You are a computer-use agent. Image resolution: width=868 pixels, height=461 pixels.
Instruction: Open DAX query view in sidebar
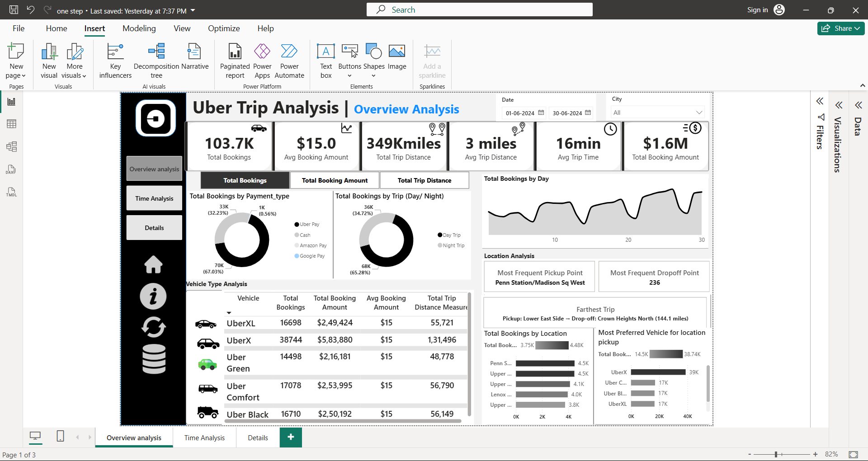[x=12, y=169]
